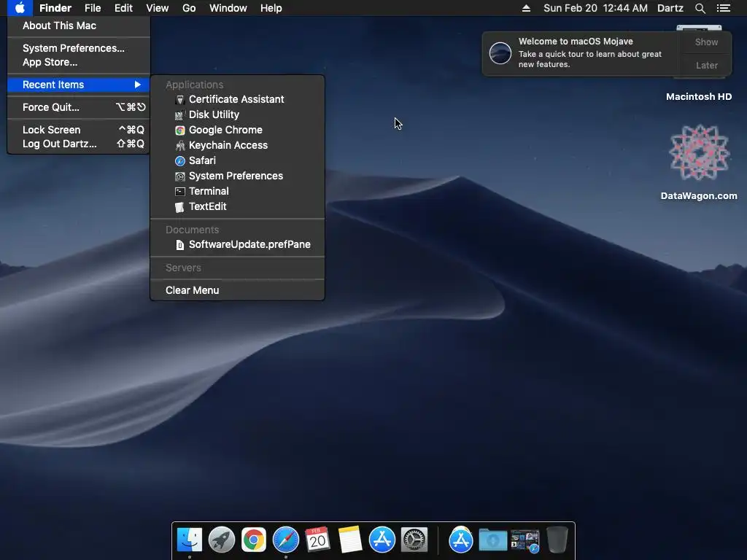Open recent document SoftwareUpdate.prefPane
Image resolution: width=747 pixels, height=560 pixels.
tap(237, 244)
